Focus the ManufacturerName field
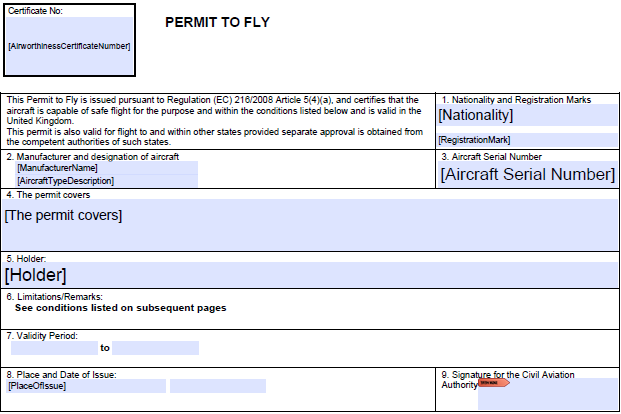This screenshot has width=621, height=414. point(105,168)
